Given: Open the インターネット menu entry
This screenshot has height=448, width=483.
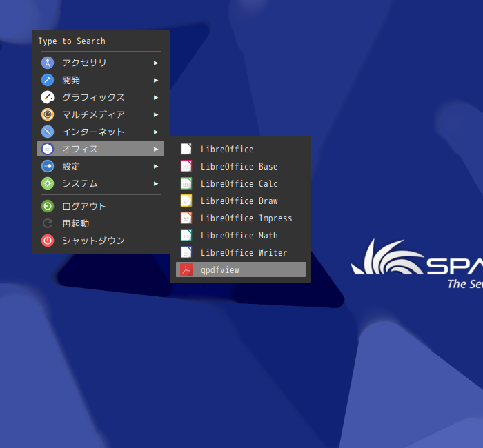Looking at the screenshot, I should 101,132.
